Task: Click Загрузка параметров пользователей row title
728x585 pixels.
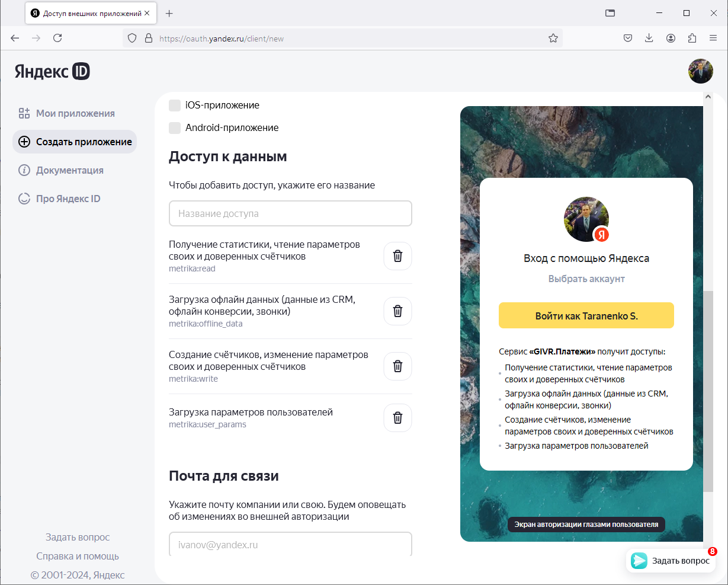Action: pyautogui.click(x=251, y=412)
